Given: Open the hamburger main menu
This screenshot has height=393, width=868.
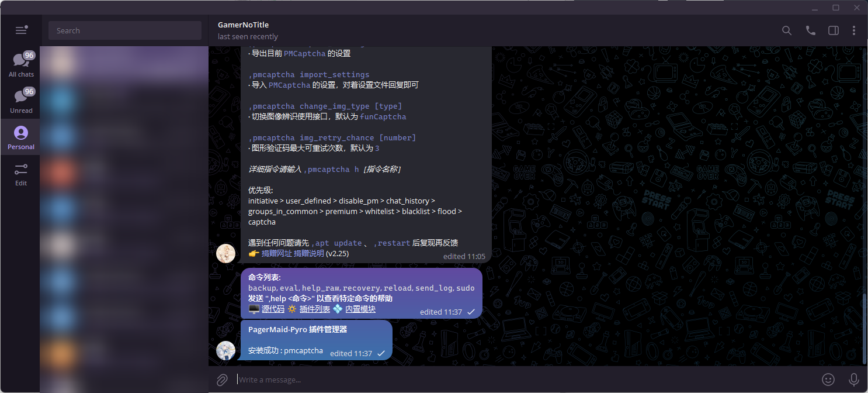Looking at the screenshot, I should point(21,30).
